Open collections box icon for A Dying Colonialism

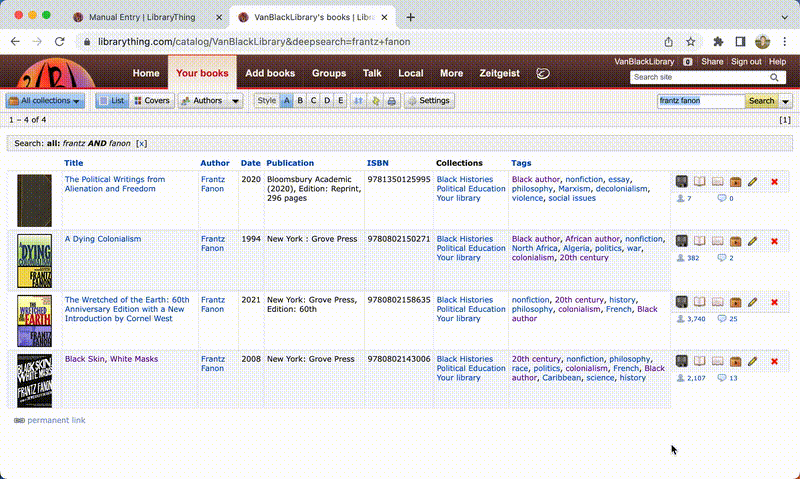735,241
